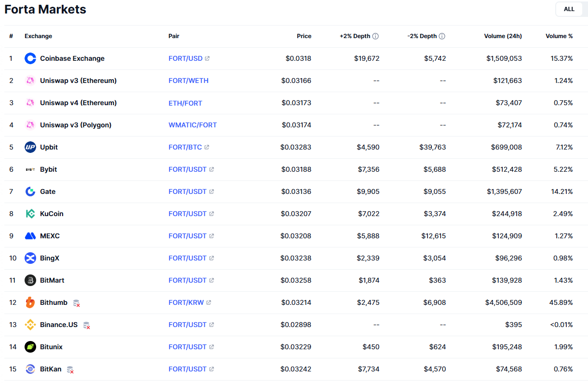Open the Upbit exchange name link
Viewport: 588px width, 383px height.
[x=49, y=147]
